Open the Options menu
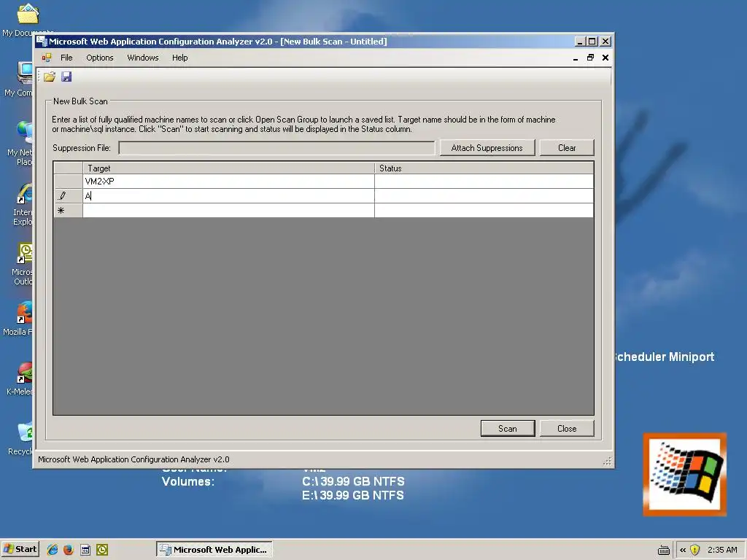 [x=99, y=58]
